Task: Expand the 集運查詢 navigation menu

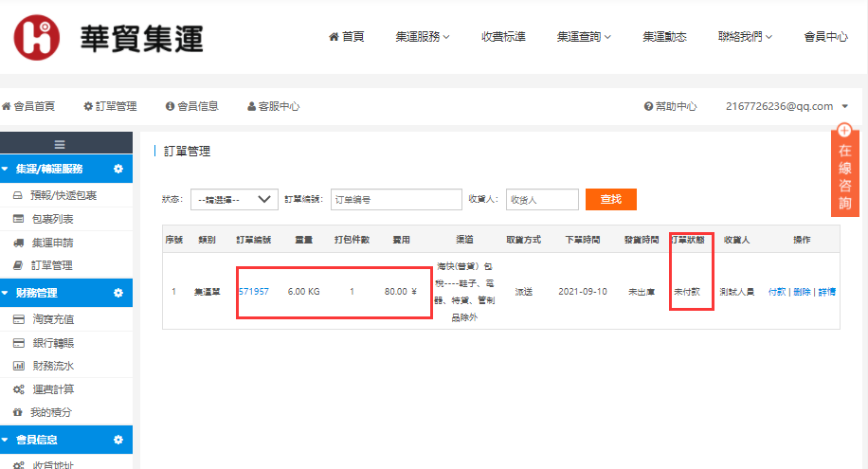Action: pos(584,37)
